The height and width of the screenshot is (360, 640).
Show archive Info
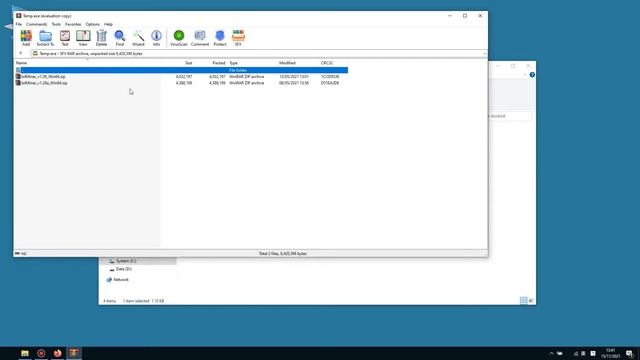[156, 38]
